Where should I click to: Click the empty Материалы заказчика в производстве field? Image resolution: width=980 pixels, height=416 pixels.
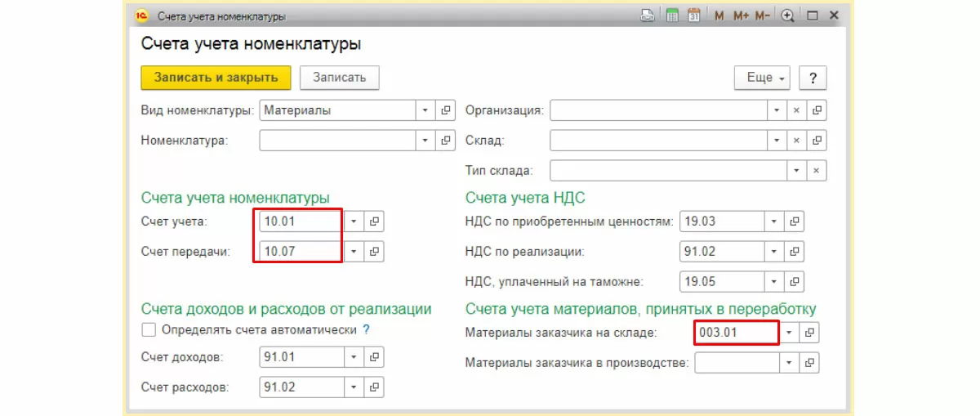coord(737,363)
